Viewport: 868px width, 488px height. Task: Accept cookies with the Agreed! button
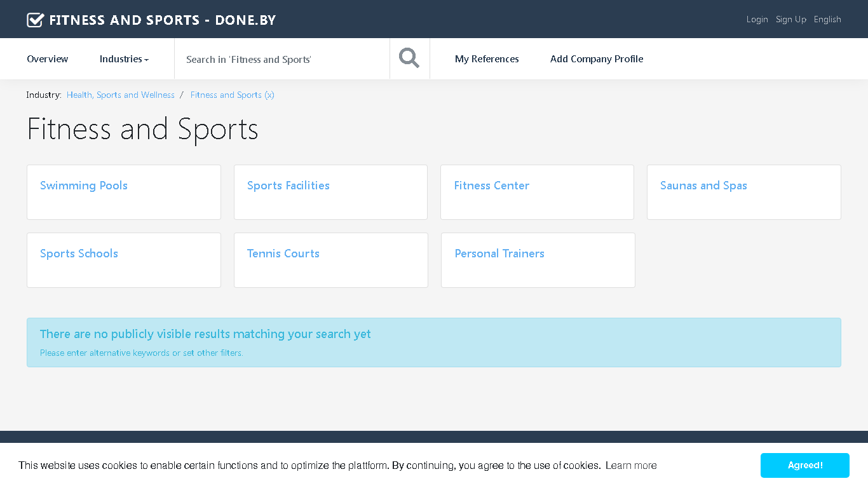click(805, 465)
